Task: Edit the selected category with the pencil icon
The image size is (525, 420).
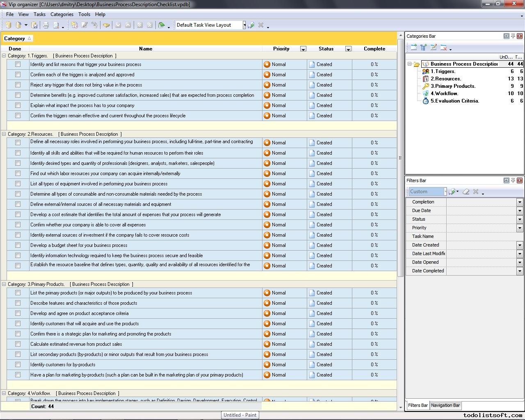Action: click(434, 48)
